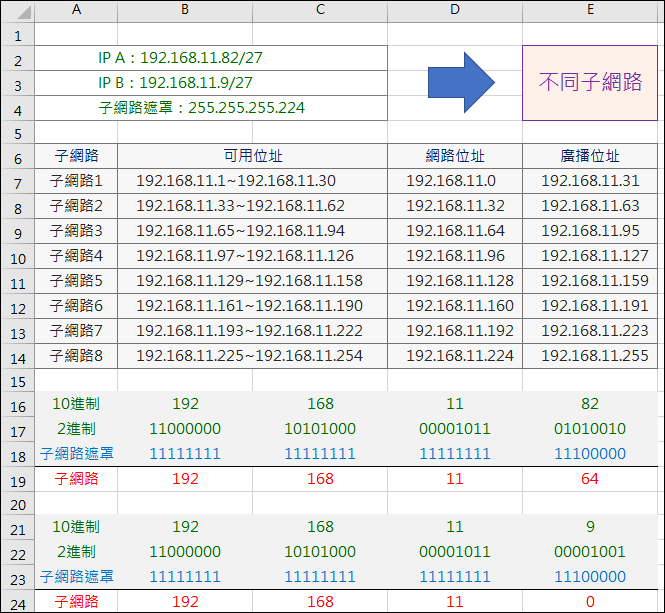Click the 子網路 table header cell

(76, 156)
